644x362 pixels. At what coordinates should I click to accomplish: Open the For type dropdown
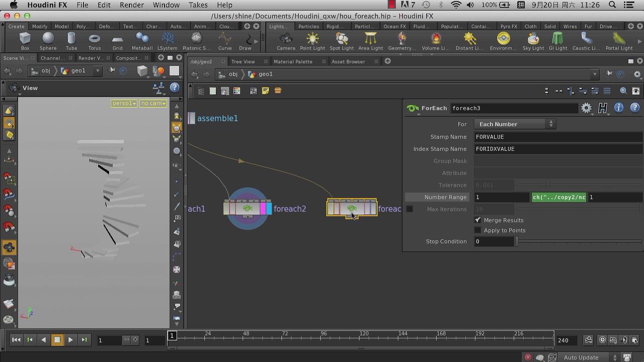pyautogui.click(x=515, y=124)
